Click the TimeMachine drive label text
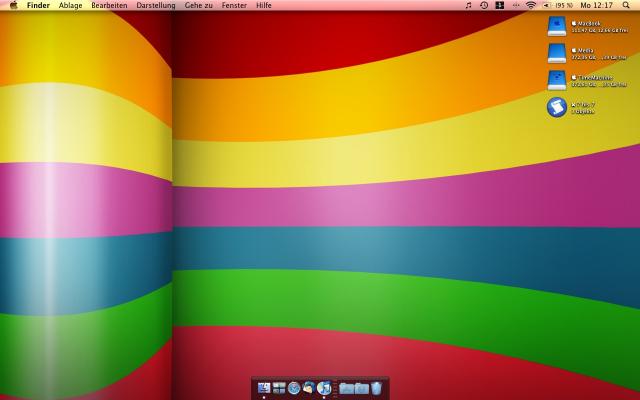Viewport: 640px width, 400px height. click(595, 78)
